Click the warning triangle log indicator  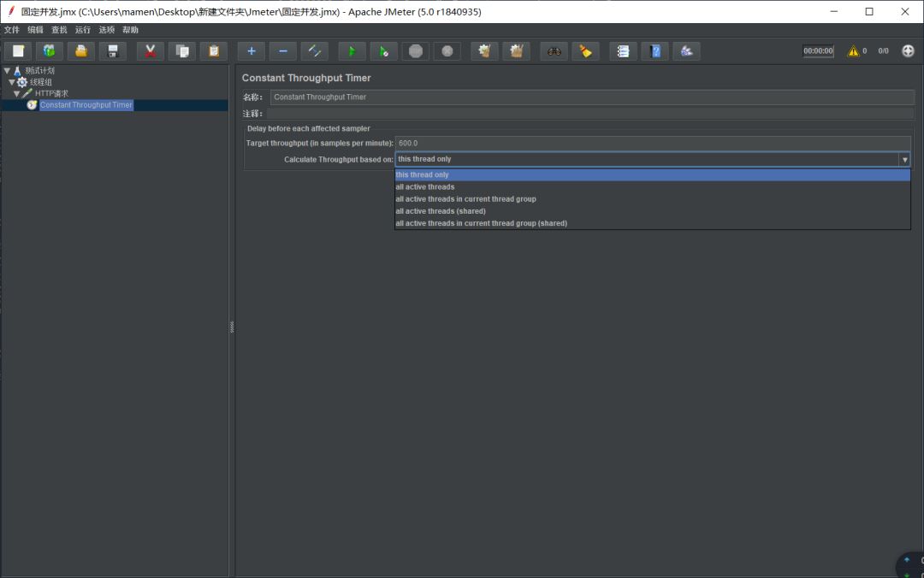[x=853, y=51]
